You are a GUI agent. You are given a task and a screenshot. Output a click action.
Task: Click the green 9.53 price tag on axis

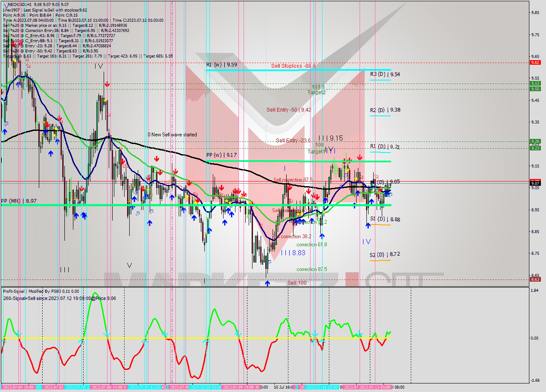535,84
